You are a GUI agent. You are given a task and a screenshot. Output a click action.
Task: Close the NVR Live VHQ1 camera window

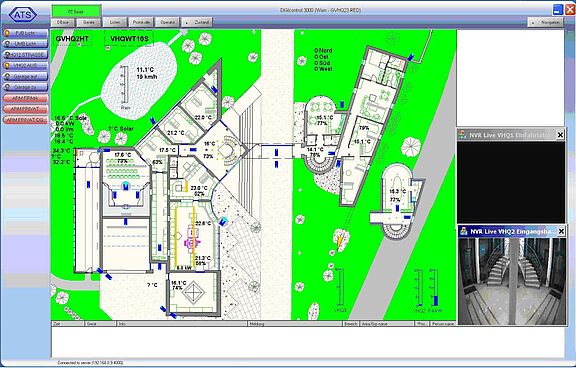tap(560, 135)
